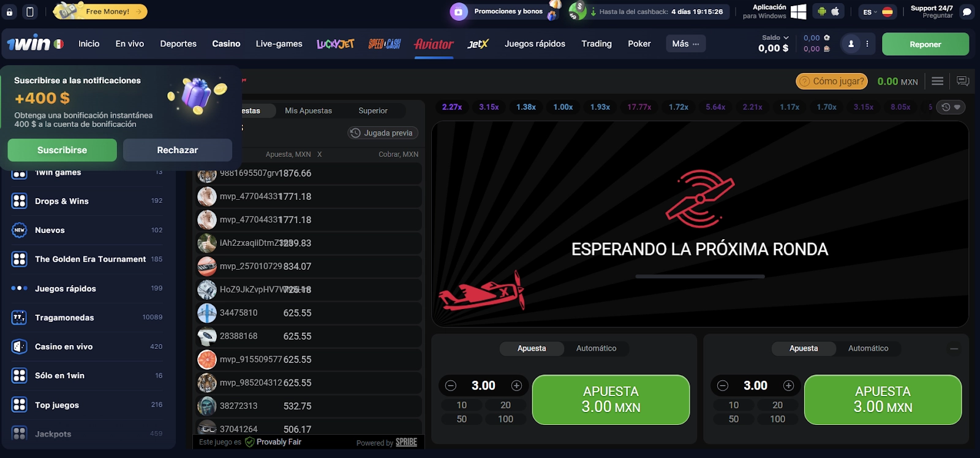Open the Aviator in-game chat icon
The height and width of the screenshot is (458, 980).
tap(963, 81)
